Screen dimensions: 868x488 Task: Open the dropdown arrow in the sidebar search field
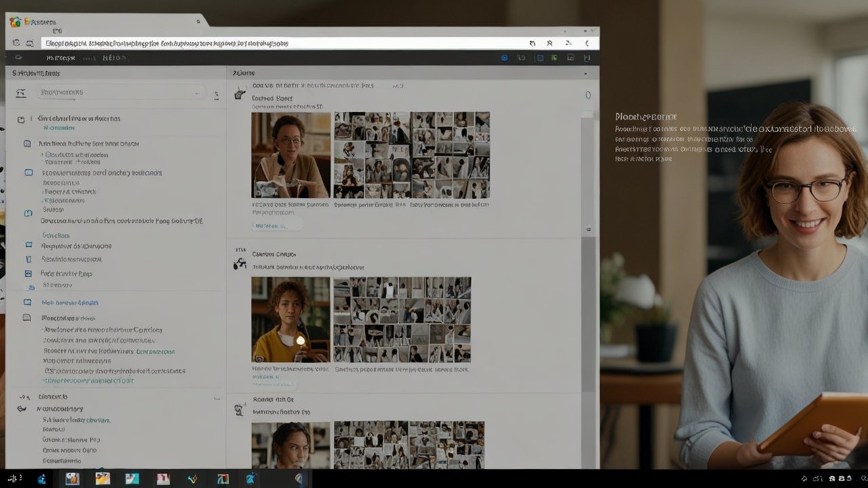point(197,92)
